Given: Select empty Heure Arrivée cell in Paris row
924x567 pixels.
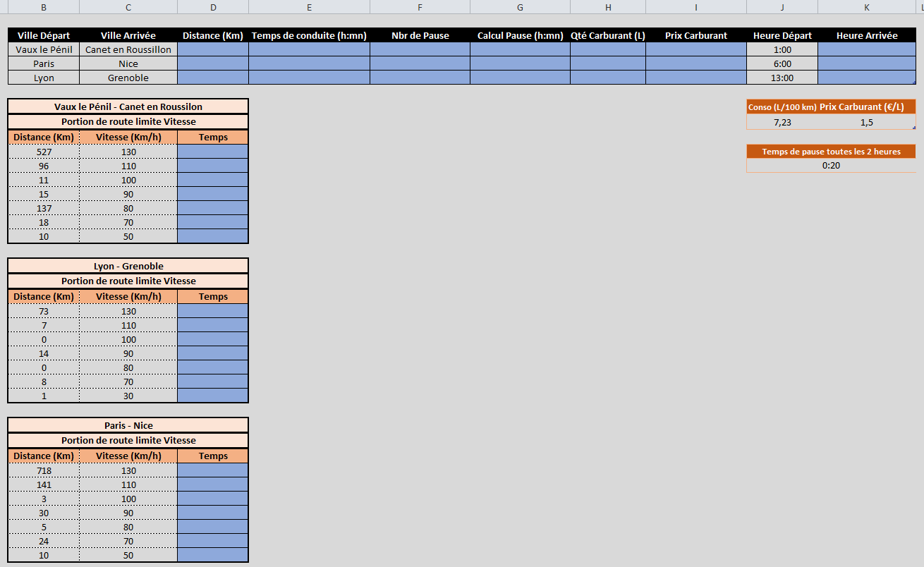Looking at the screenshot, I should 867,63.
